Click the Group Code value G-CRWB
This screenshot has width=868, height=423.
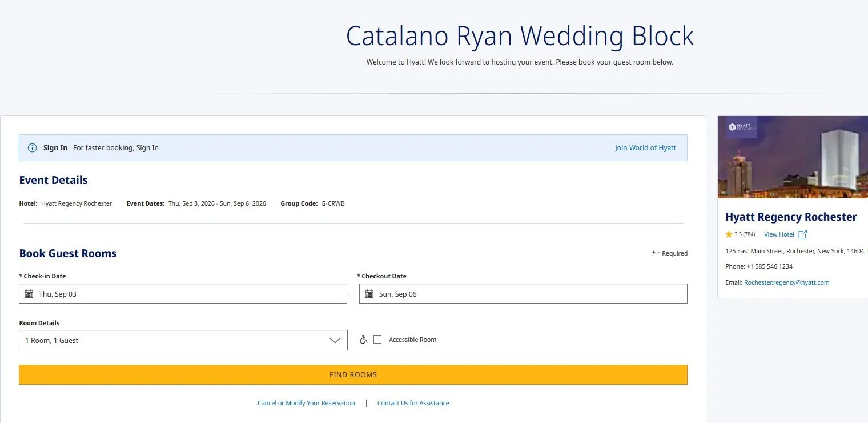(x=333, y=203)
